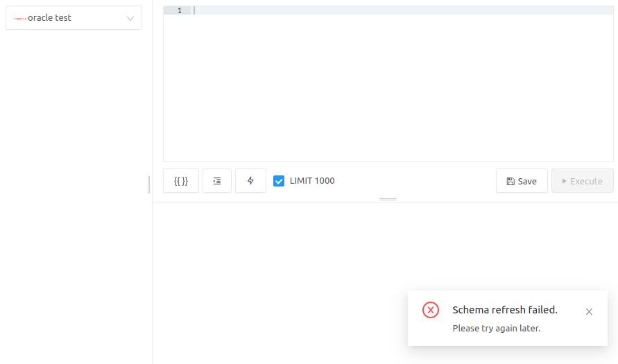Click the Schema refresh failed message title
The height and width of the screenshot is (364, 618).
505,310
